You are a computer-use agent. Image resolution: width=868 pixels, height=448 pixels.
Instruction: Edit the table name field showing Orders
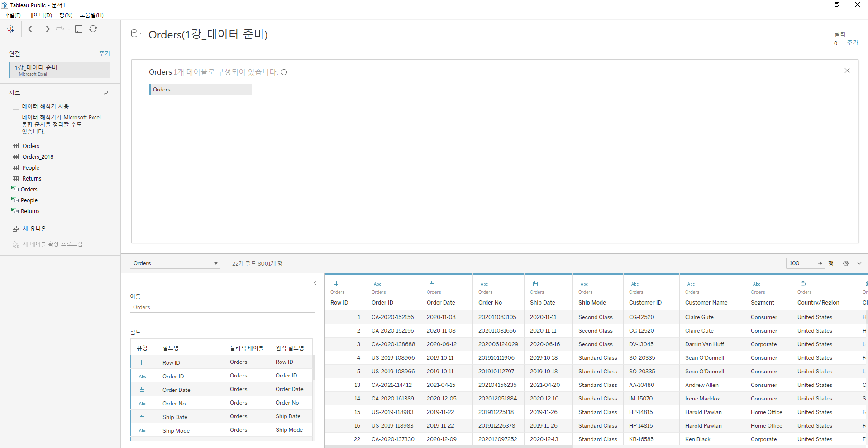click(x=222, y=307)
